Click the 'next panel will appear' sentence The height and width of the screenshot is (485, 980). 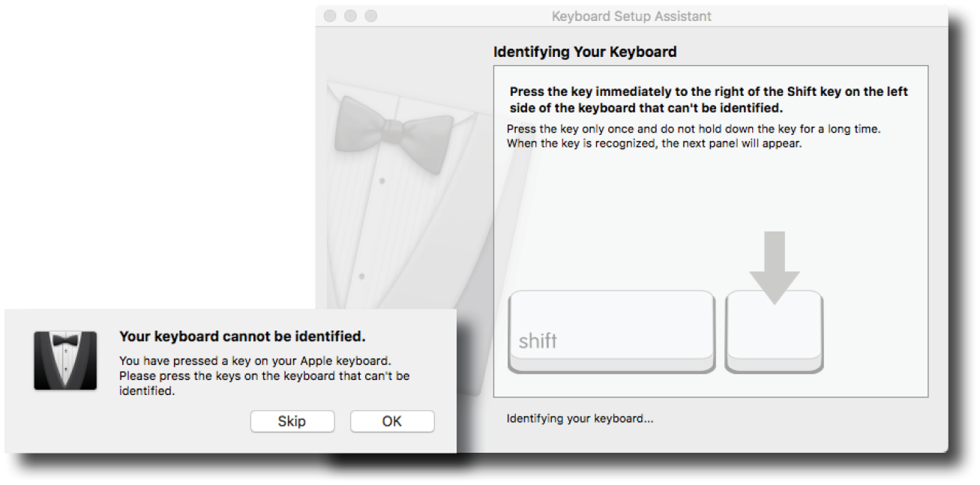coord(655,144)
